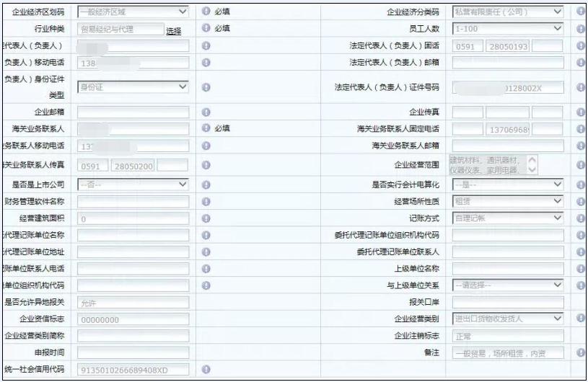Click the help icon beside 员工人数 dropdown
This screenshot has width=588, height=382.
581,29
